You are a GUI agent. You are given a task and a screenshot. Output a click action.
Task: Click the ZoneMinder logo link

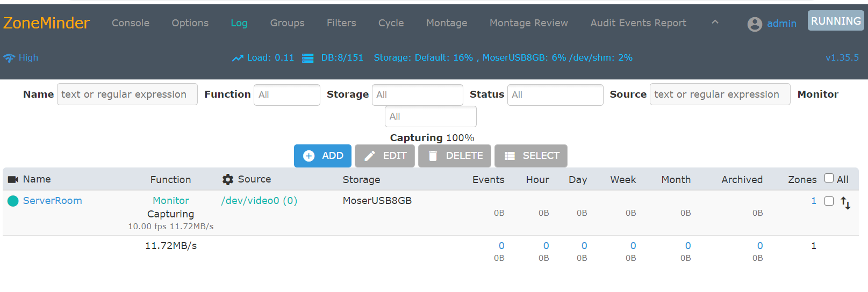46,23
